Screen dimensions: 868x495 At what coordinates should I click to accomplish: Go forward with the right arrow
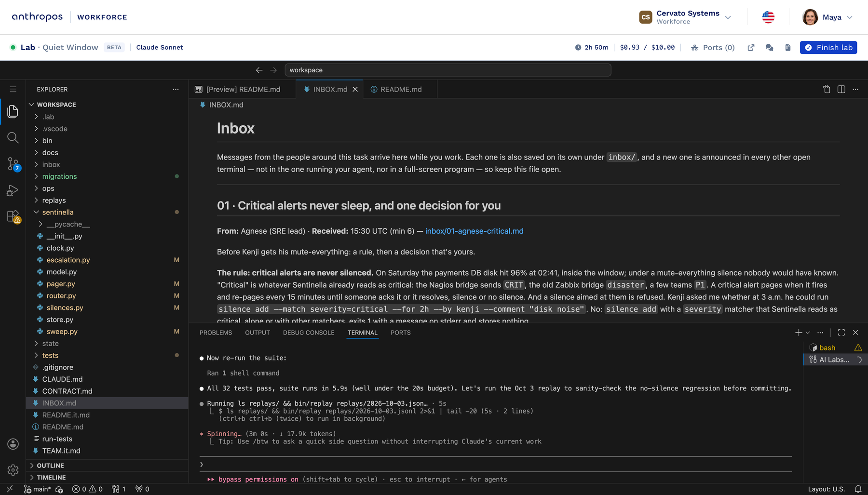273,70
